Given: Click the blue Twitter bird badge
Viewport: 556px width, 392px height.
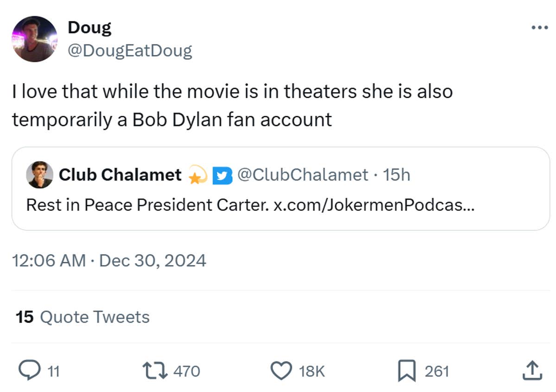Looking at the screenshot, I should tap(222, 175).
